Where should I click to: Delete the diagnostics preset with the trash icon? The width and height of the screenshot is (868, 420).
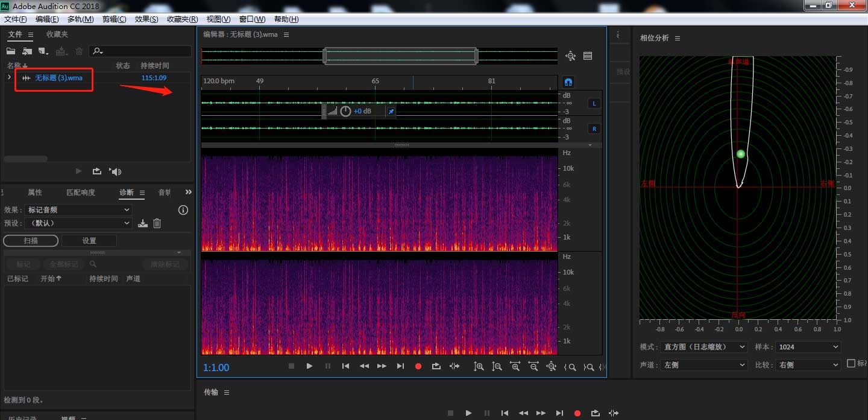157,223
